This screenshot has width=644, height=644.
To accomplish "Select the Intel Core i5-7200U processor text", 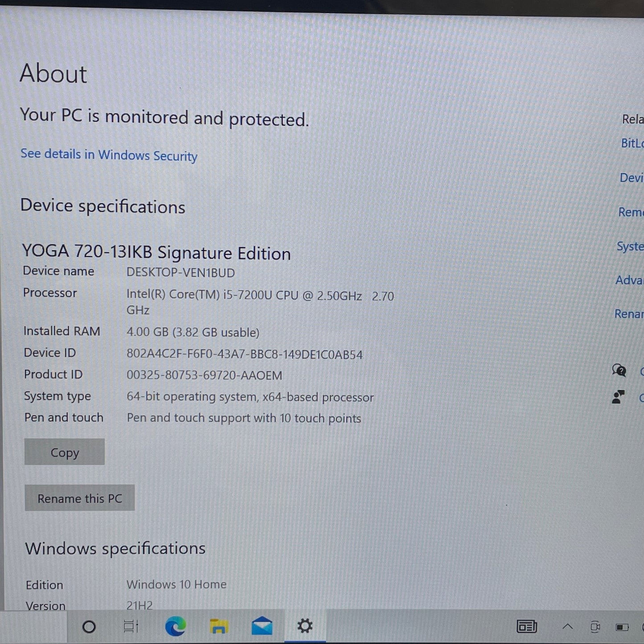I will pos(260,303).
